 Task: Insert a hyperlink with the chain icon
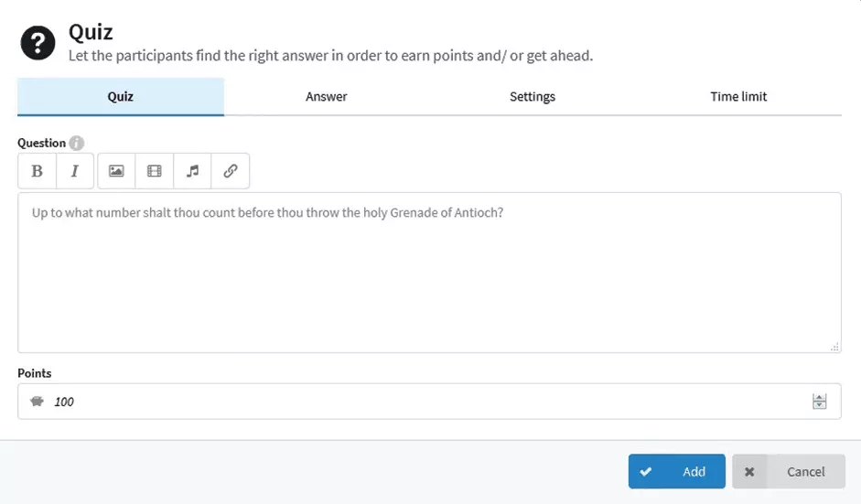coord(230,171)
